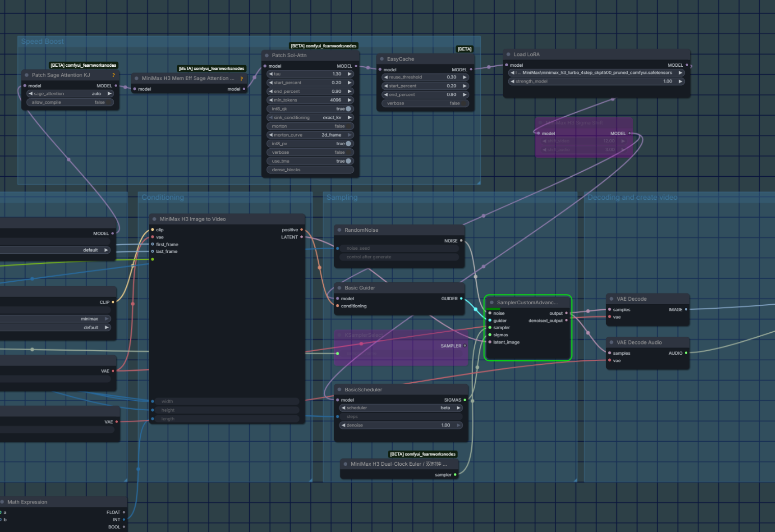Collapse the Math Expression node via its dot
This screenshot has width=775, height=532.
(x=2, y=502)
